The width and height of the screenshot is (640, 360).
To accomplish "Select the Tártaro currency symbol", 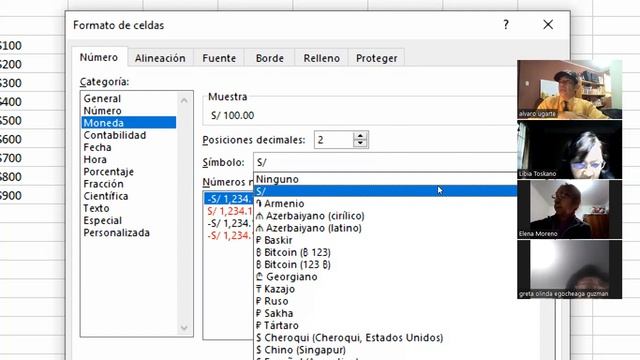I will pyautogui.click(x=385, y=326).
